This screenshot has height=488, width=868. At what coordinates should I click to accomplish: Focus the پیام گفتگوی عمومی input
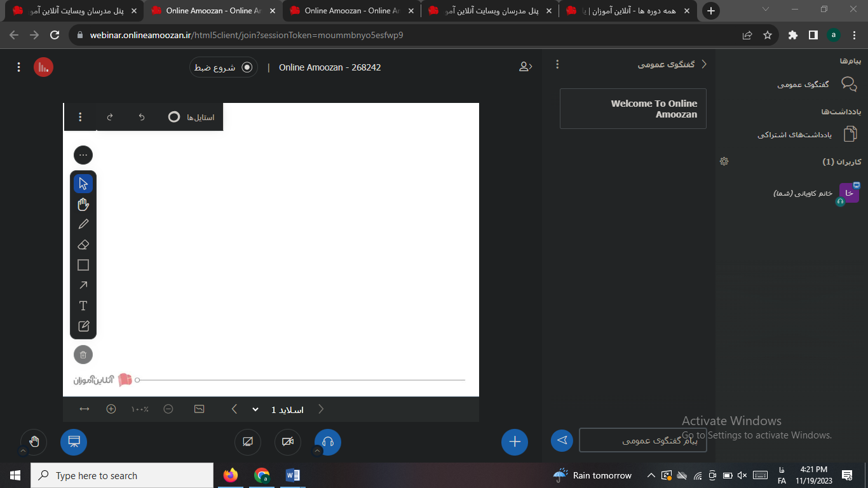643,440
